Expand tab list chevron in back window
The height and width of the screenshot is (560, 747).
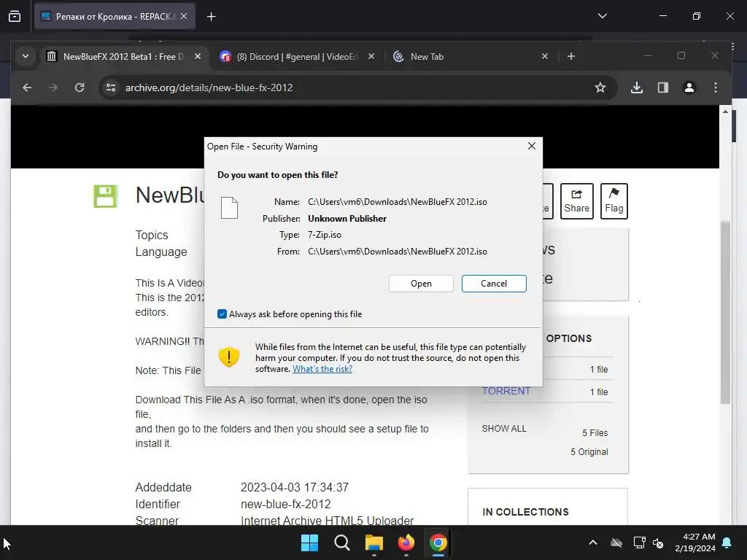pyautogui.click(x=602, y=16)
